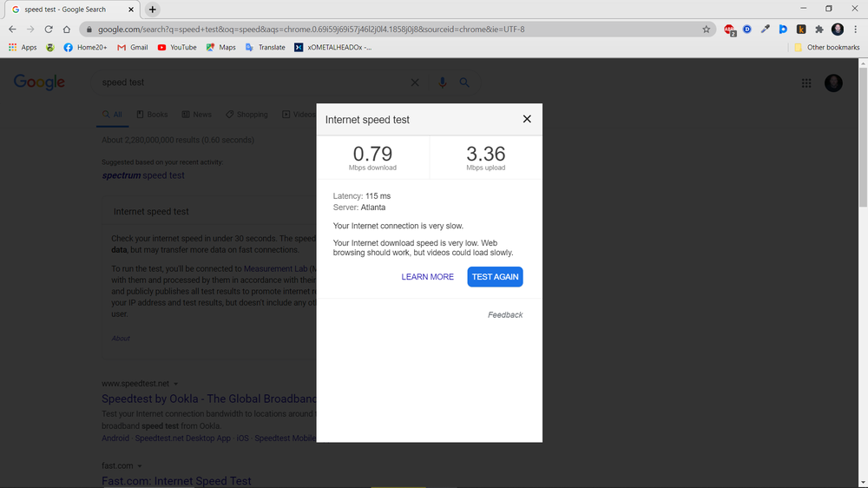Open the YouTube bookmark
Image resolution: width=868 pixels, height=488 pixels.
177,48
